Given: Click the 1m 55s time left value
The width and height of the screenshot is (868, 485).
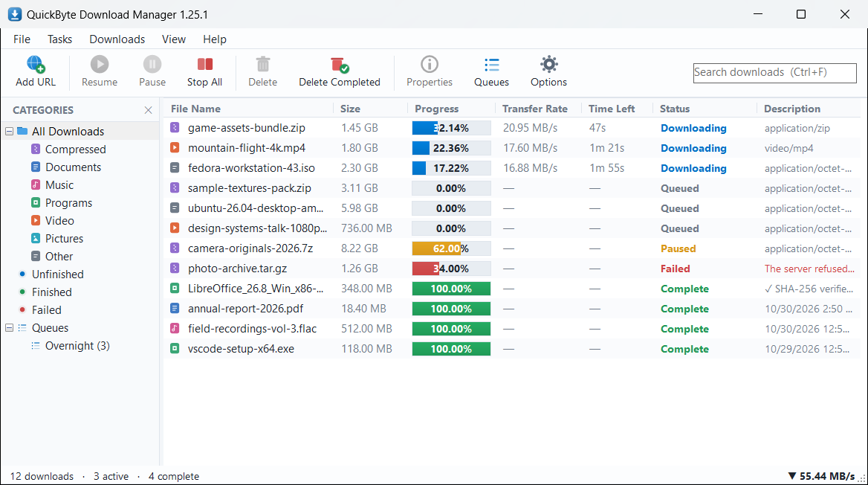Looking at the screenshot, I should click(x=606, y=168).
